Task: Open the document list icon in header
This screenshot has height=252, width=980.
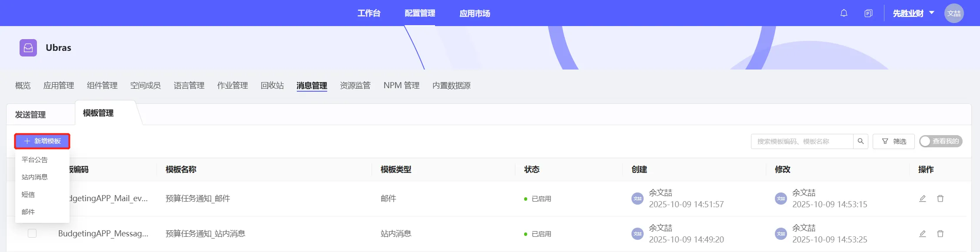Action: pyautogui.click(x=868, y=13)
